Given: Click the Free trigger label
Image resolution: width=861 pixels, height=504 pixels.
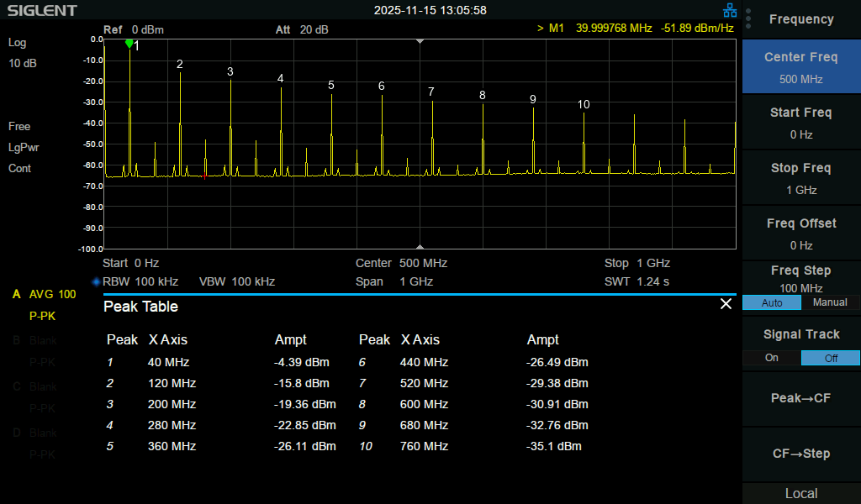Looking at the screenshot, I should tap(19, 127).
